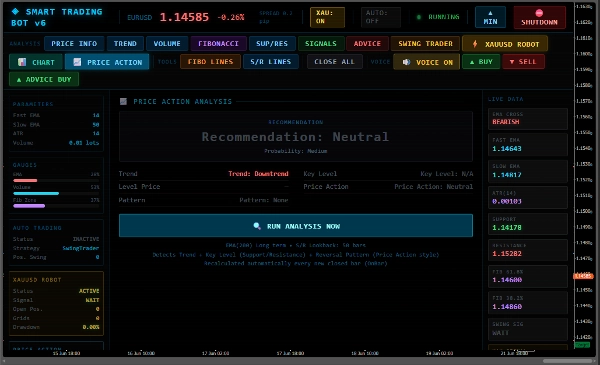
Task: Show S/R Lines on the chart
Action: tap(271, 62)
